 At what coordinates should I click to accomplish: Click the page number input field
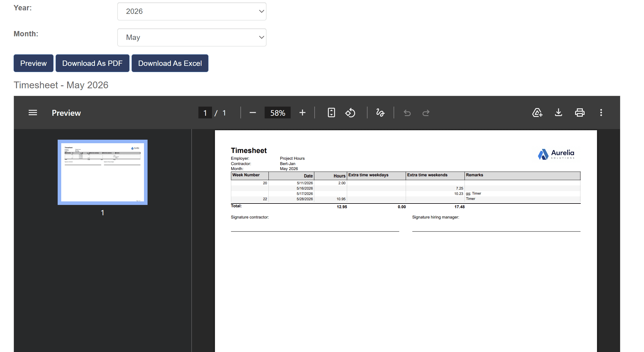[x=205, y=113]
